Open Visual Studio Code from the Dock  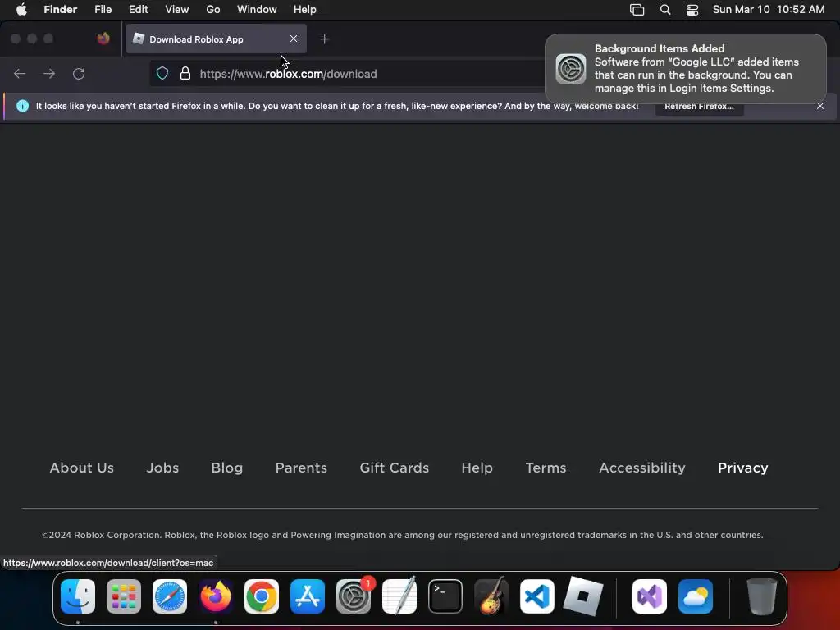pyautogui.click(x=537, y=596)
